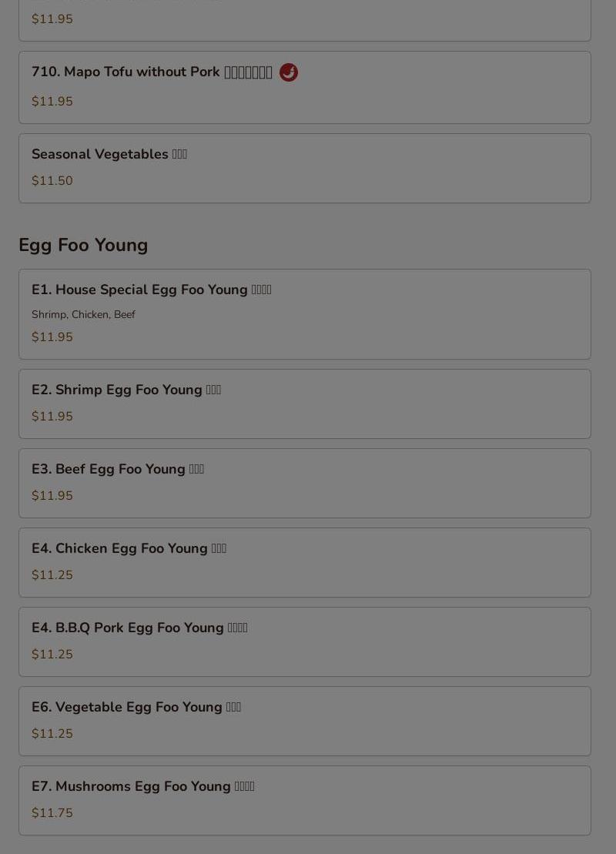The image size is (616, 854).
Task: Click $11.25 price of Vegetable Egg Foo Young
Action: pos(52,734)
